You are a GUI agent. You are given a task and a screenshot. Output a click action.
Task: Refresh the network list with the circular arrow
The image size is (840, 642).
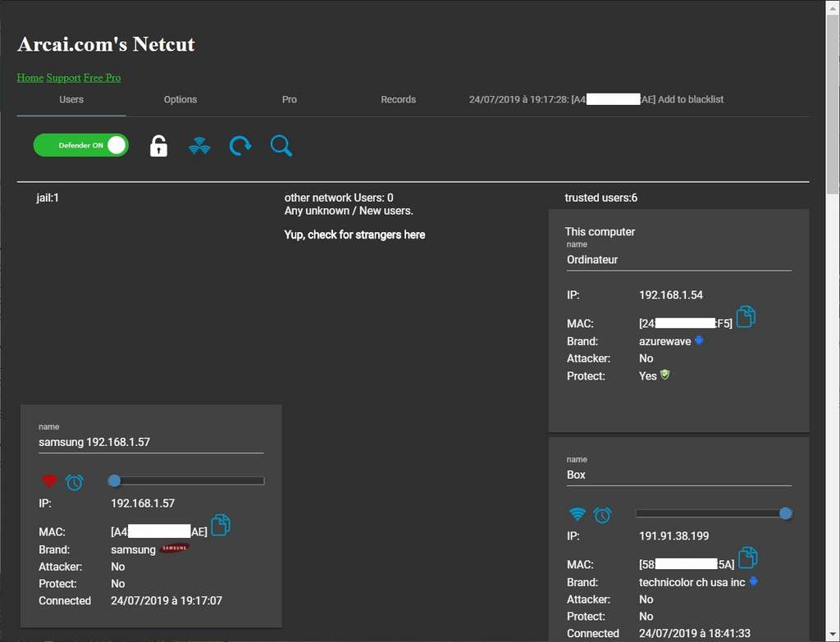240,145
